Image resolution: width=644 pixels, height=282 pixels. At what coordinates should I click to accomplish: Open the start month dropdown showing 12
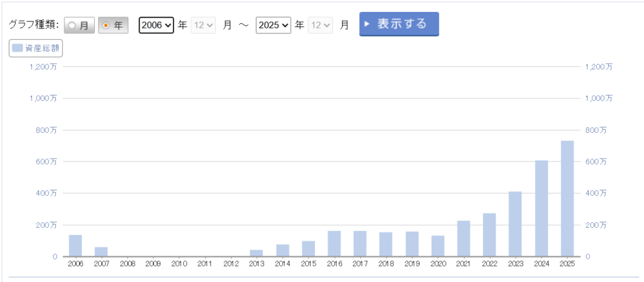(204, 25)
